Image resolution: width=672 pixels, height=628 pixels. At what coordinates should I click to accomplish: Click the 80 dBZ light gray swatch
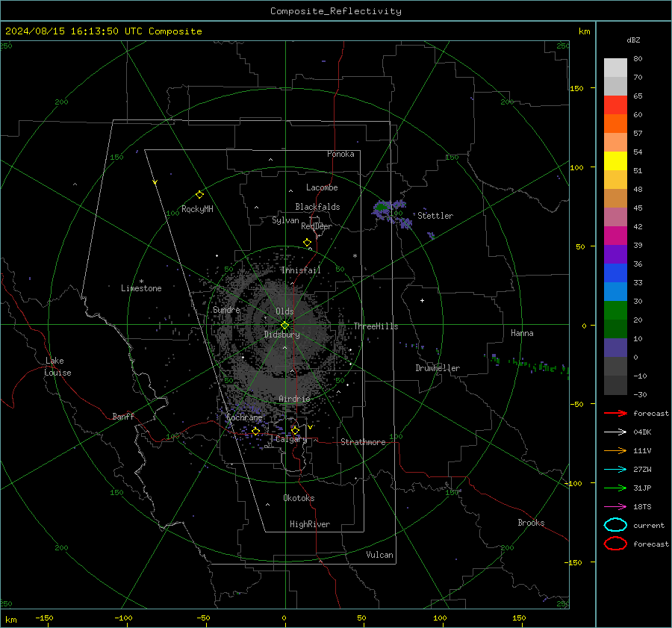[615, 67]
